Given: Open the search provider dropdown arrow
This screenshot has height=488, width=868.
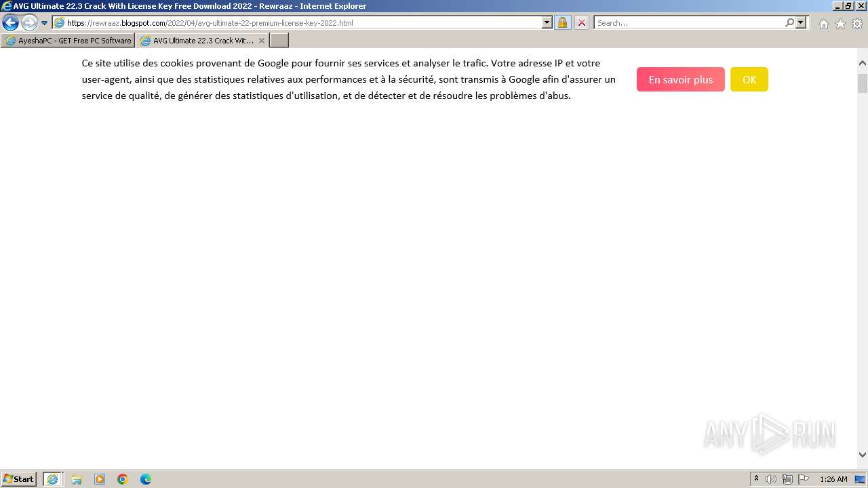Looking at the screenshot, I should 802,22.
